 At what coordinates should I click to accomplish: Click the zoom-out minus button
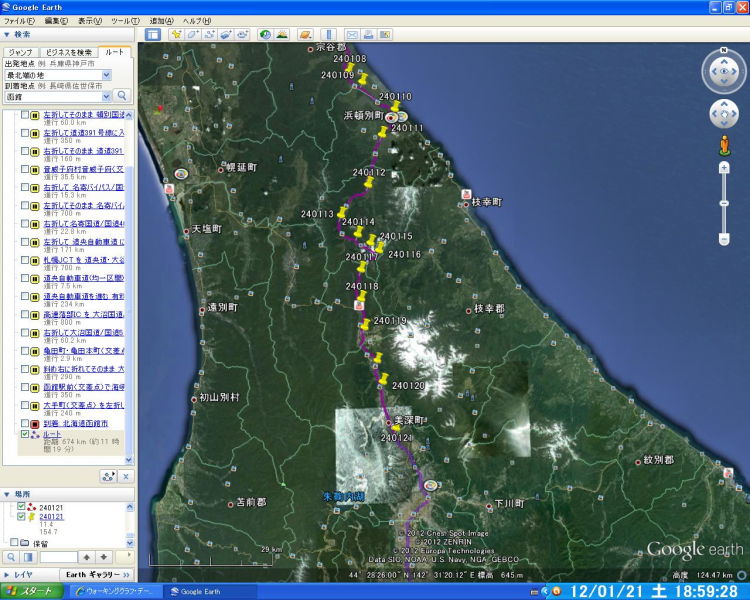click(x=724, y=239)
